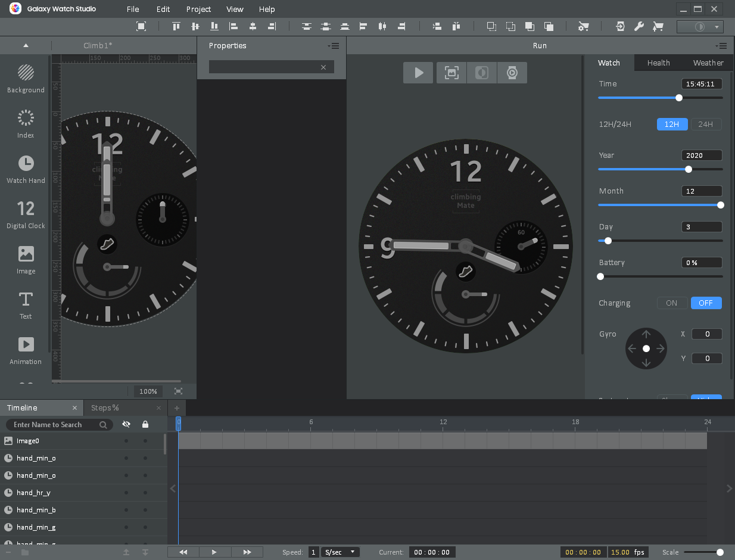
Task: Select the Index component tool
Action: (26, 124)
